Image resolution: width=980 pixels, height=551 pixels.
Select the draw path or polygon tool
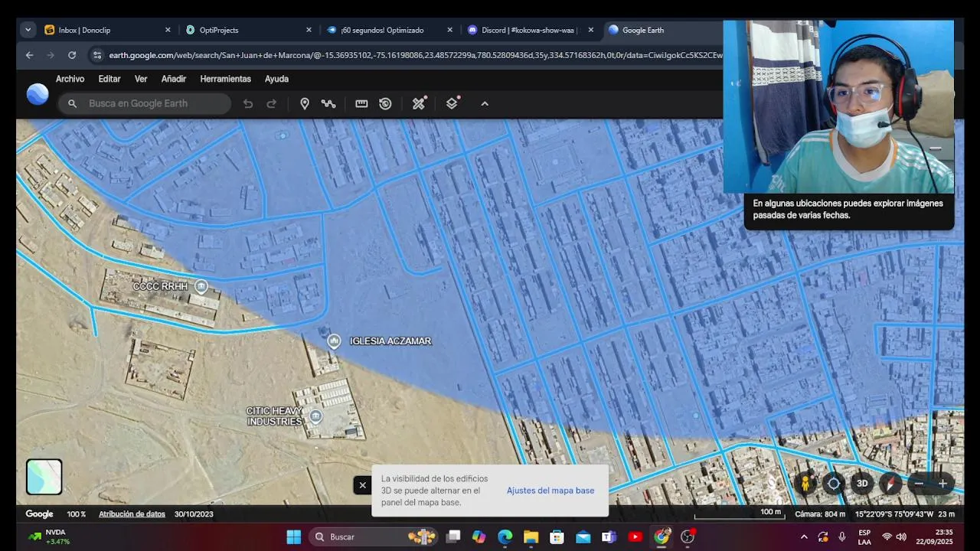pos(328,103)
